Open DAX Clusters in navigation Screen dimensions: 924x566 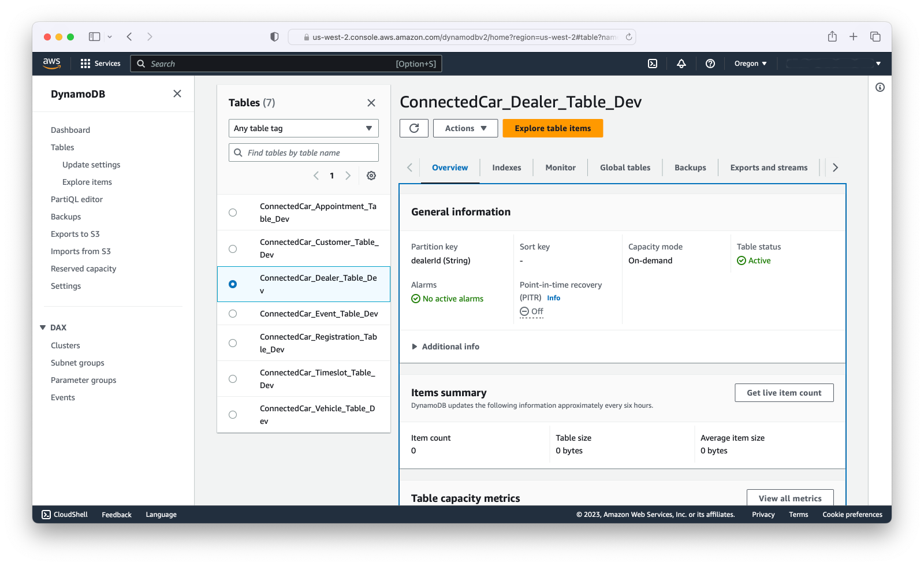65,345
